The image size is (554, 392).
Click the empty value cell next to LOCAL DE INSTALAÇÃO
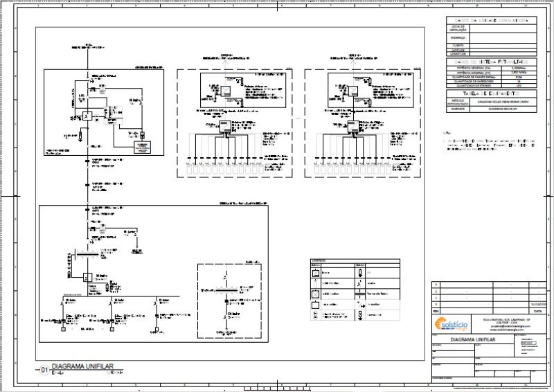point(503,28)
